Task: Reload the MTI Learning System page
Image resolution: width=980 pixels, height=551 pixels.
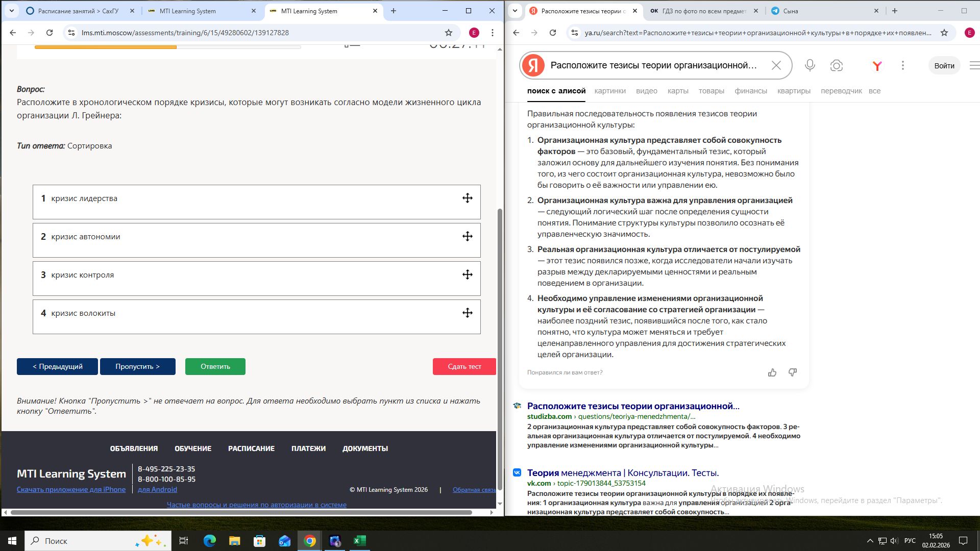Action: coord(50,33)
